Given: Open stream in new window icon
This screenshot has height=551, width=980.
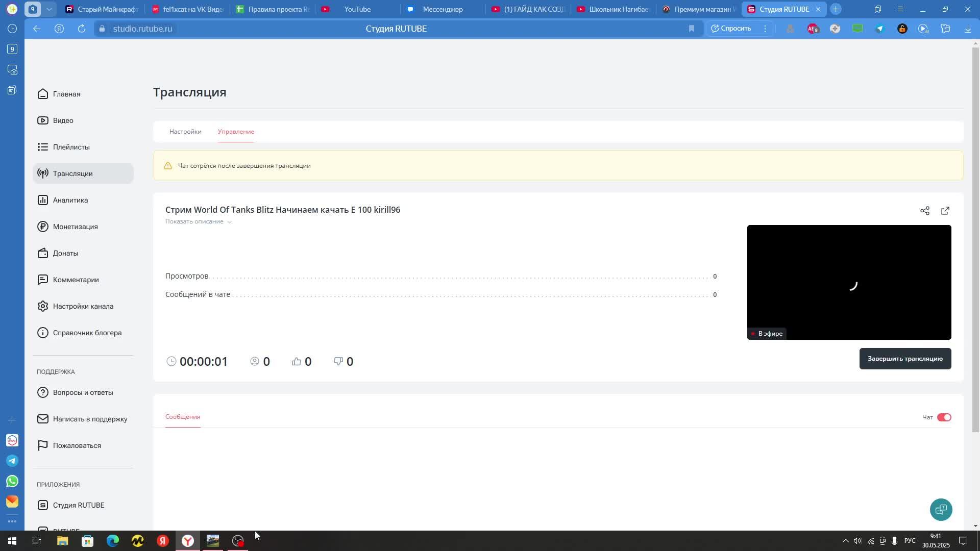Looking at the screenshot, I should (x=945, y=211).
